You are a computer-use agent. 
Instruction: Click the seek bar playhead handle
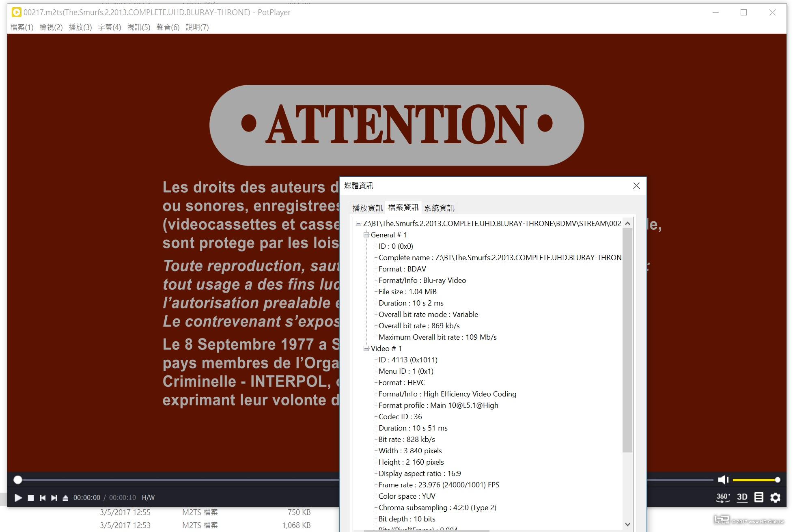17,480
